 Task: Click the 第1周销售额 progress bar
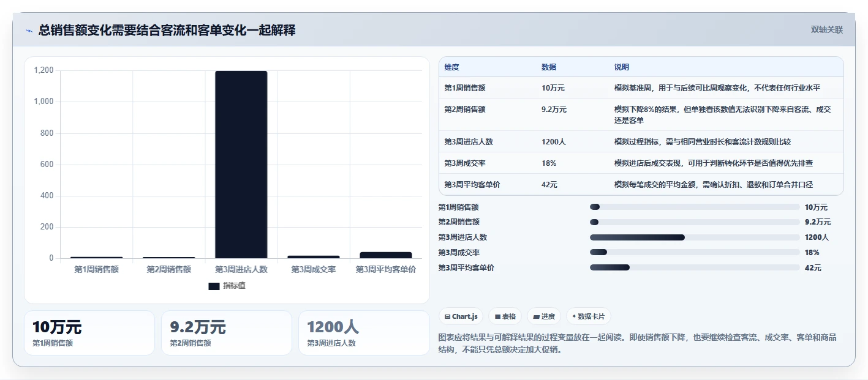tap(695, 207)
